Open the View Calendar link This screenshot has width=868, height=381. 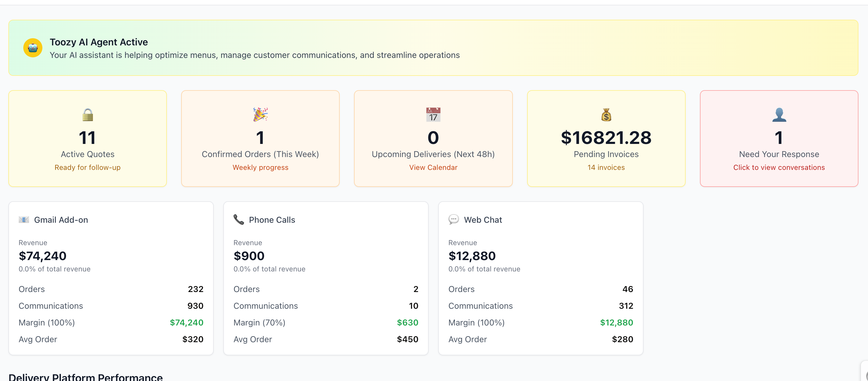click(433, 168)
